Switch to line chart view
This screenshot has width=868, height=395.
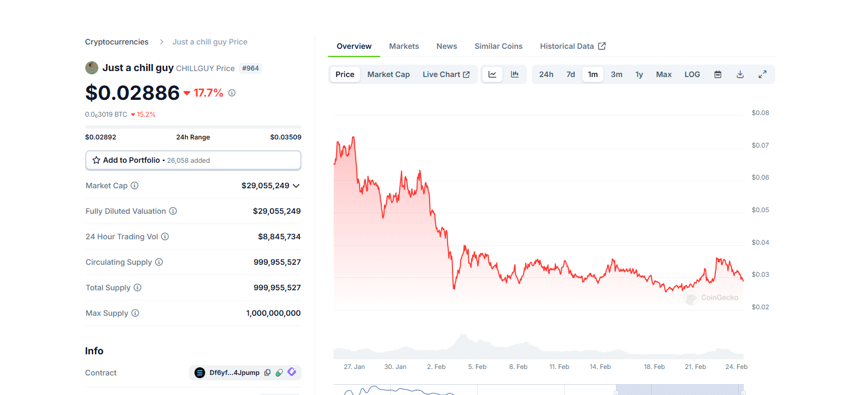tap(492, 74)
